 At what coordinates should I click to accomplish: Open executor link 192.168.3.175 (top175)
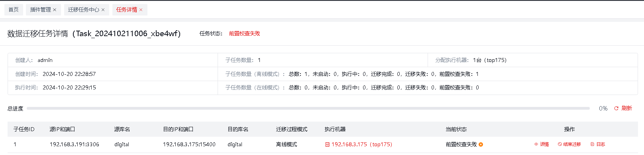tap(362, 144)
